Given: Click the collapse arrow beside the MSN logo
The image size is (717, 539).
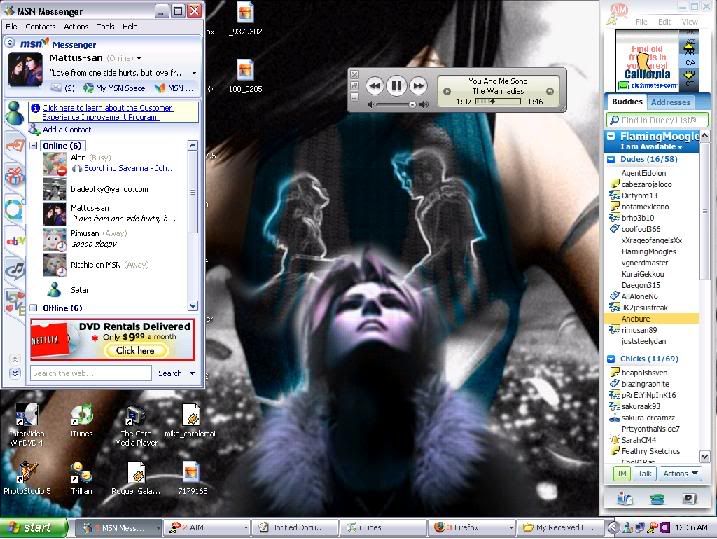Looking at the screenshot, I should tap(10, 43).
